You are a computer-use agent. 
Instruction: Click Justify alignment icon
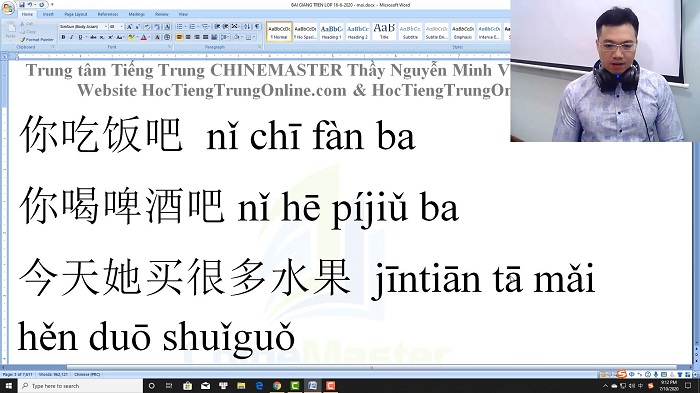[x=205, y=37]
